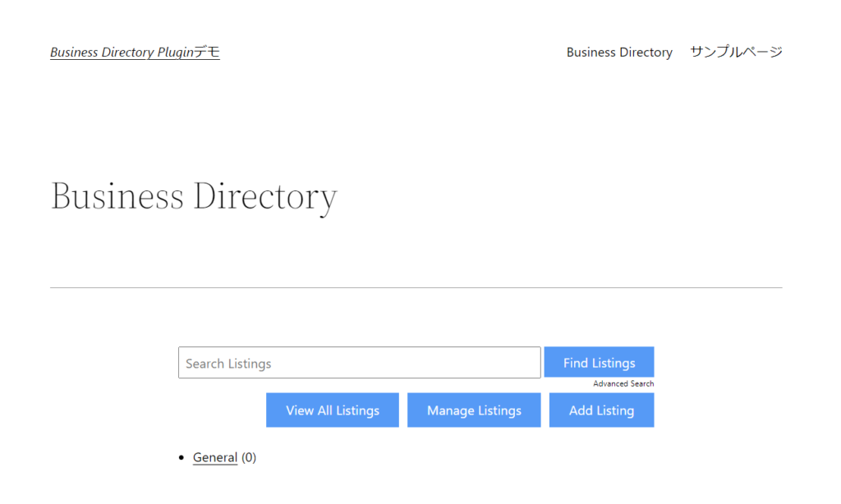Open the General category link
841x504 pixels.
(215, 458)
